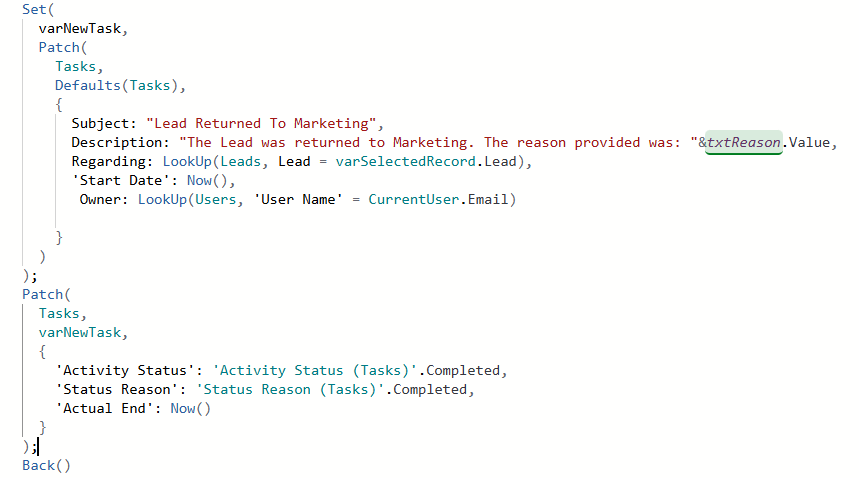Click the highlighted txtReason control reference
The height and width of the screenshot is (478, 859).
744,143
